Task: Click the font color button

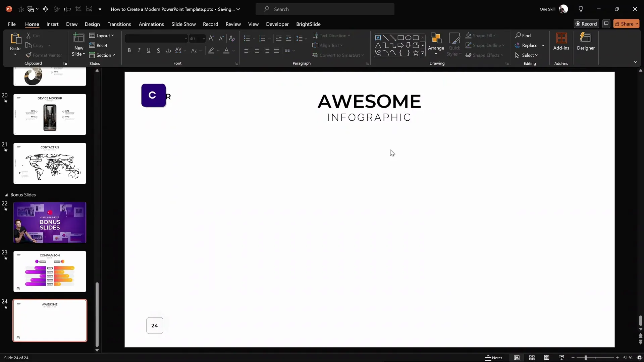Action: [x=226, y=50]
